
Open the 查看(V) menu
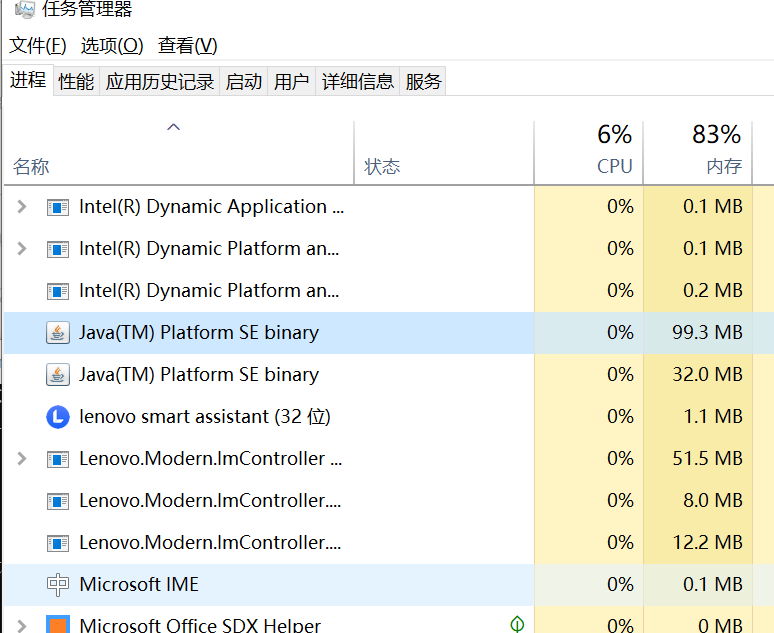(188, 45)
